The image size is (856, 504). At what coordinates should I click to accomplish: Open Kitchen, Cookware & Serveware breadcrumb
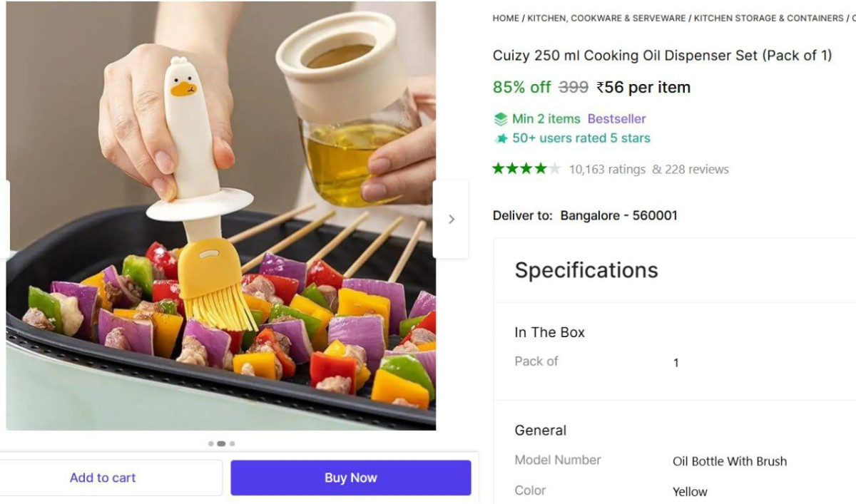click(606, 18)
